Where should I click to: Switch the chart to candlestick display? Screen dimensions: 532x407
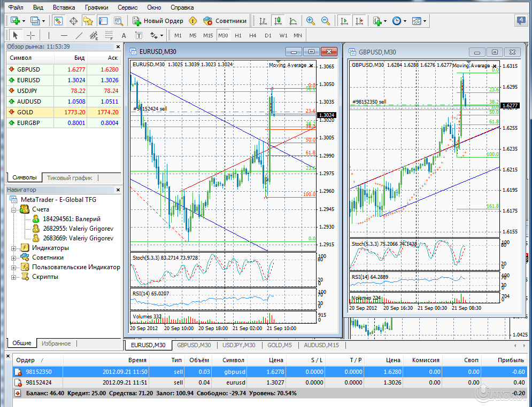(x=278, y=21)
